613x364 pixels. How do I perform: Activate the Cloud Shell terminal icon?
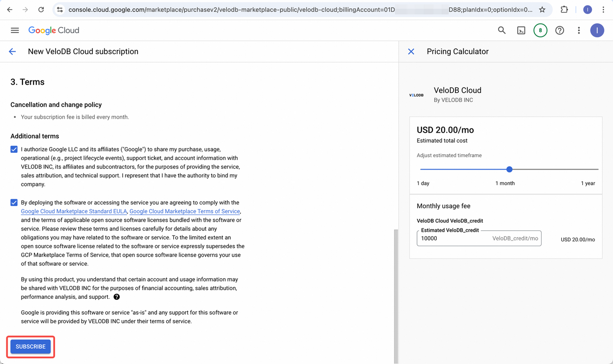(521, 30)
